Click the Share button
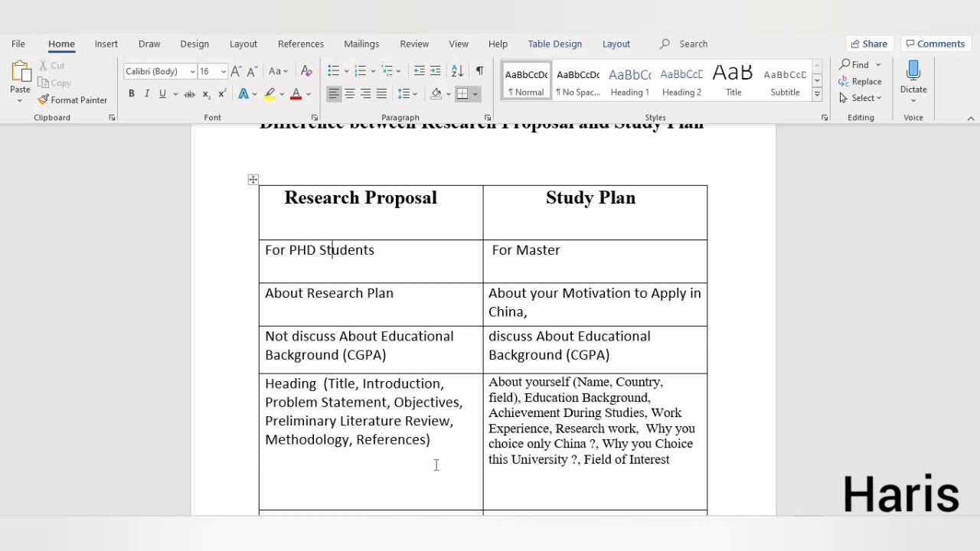Viewport: 980px width, 551px height. click(x=869, y=44)
